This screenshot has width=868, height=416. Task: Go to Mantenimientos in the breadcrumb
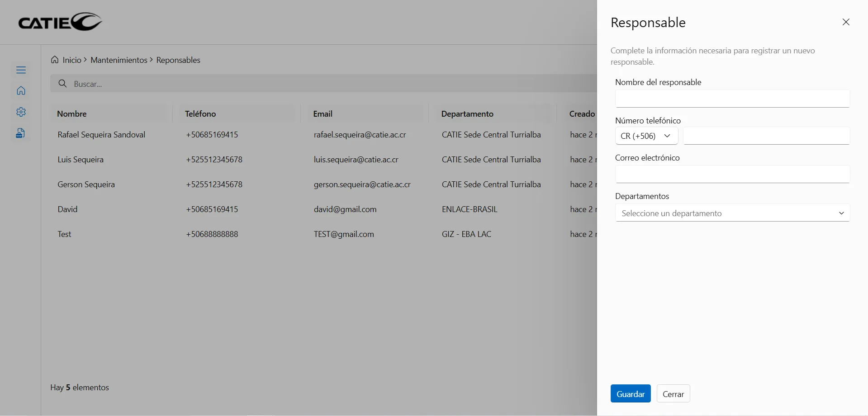pos(119,60)
